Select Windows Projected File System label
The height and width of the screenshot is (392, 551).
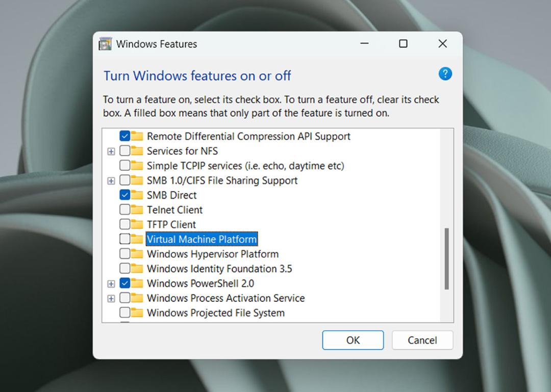[x=216, y=312]
